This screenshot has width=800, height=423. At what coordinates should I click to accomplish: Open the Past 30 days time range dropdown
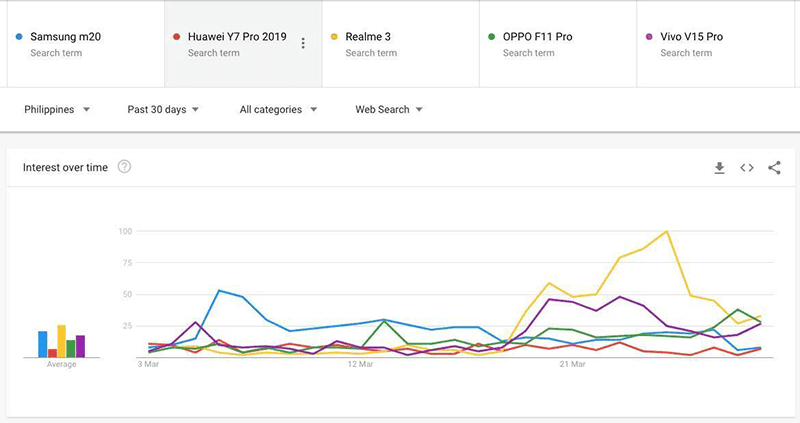tap(163, 110)
